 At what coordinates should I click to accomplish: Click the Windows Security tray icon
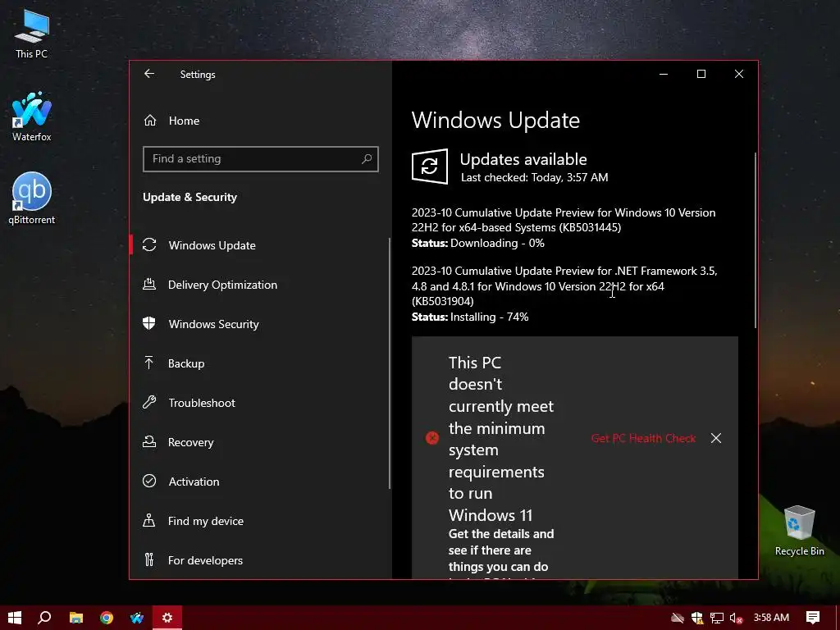click(x=697, y=618)
